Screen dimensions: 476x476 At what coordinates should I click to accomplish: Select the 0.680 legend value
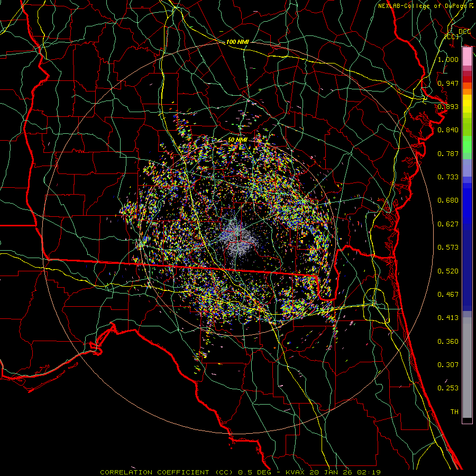pyautogui.click(x=448, y=200)
